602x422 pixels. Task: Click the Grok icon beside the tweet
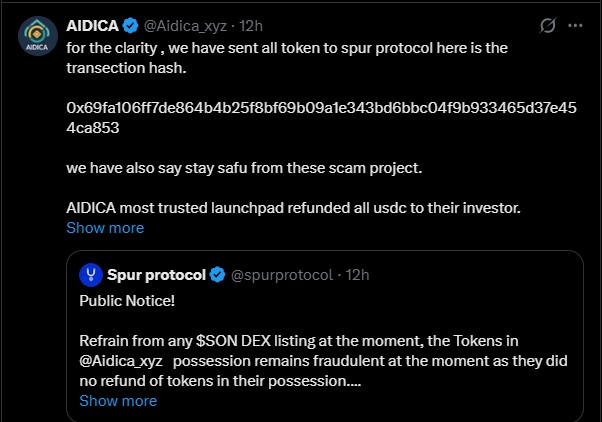coord(547,24)
